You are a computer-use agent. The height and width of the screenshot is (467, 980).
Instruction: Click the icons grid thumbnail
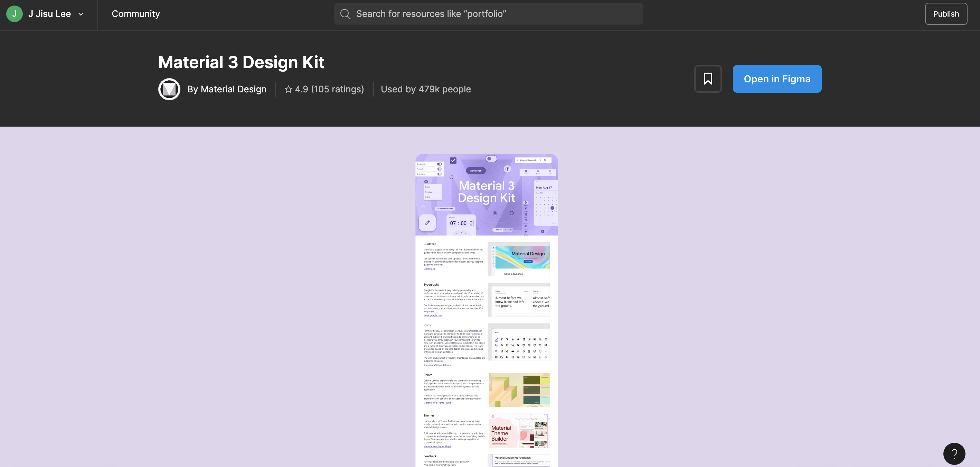(519, 342)
